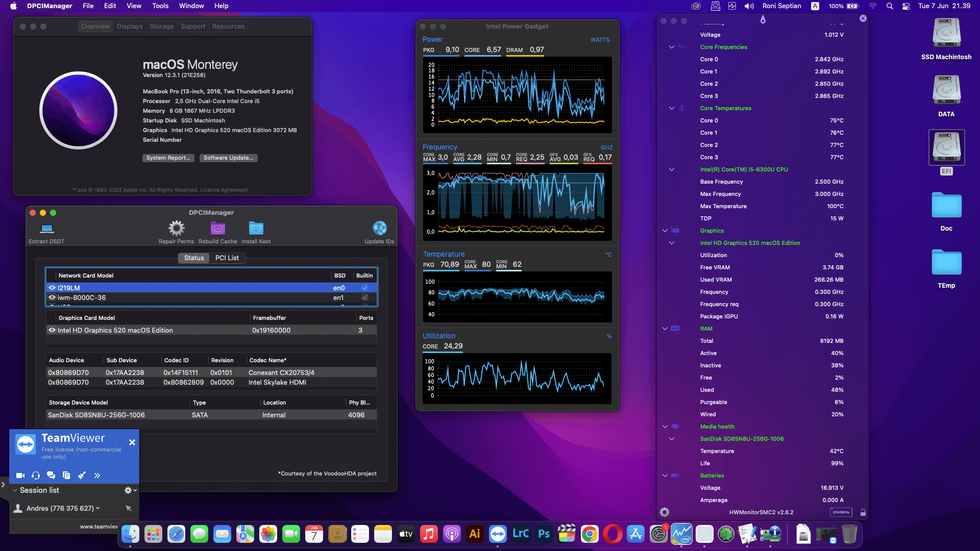Collapse Core Temperatures group
Viewport: 980px width, 551px height.
tap(672, 108)
